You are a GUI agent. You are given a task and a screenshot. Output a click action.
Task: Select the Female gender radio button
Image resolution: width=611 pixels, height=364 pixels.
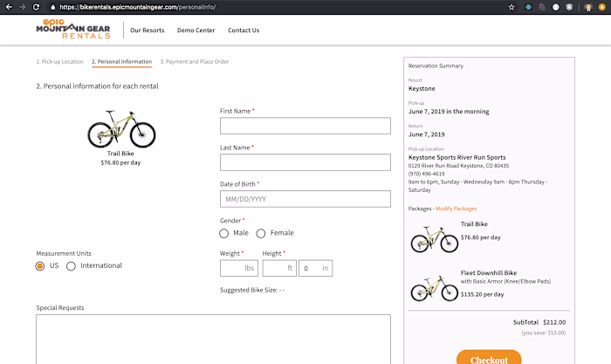[262, 233]
